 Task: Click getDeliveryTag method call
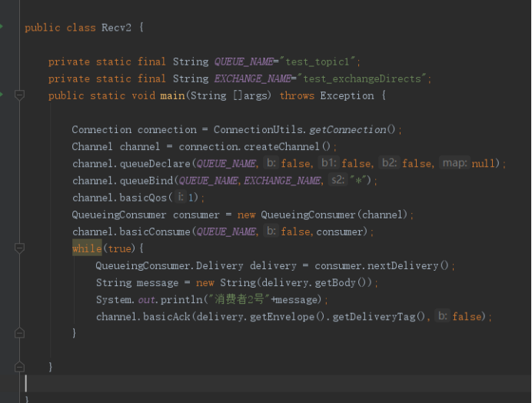[x=374, y=316]
